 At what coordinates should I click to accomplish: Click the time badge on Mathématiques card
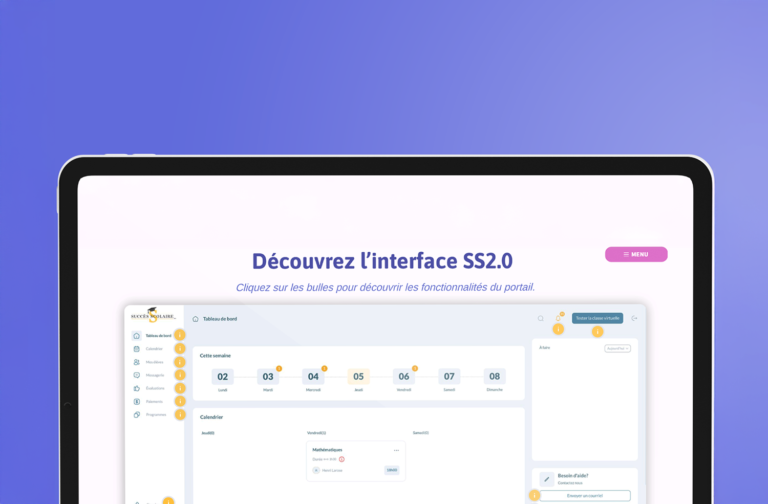click(392, 470)
